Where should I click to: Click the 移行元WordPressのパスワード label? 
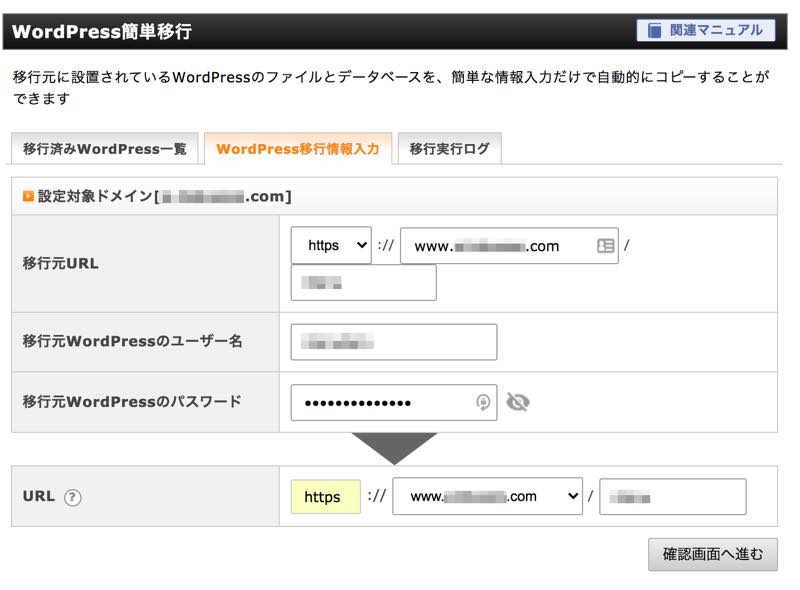(132, 402)
